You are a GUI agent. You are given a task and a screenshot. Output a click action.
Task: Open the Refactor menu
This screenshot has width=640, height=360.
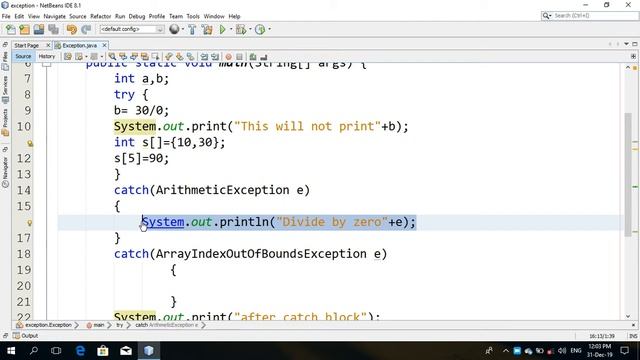click(x=100, y=16)
